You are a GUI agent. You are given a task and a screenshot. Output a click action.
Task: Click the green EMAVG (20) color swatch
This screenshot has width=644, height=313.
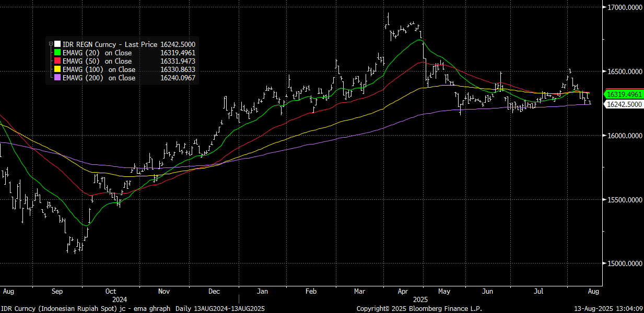(x=57, y=53)
